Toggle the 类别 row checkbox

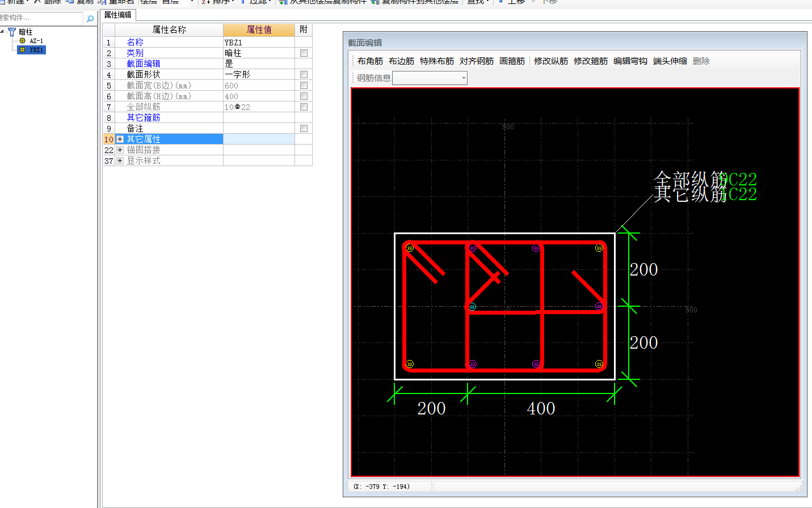tap(304, 53)
